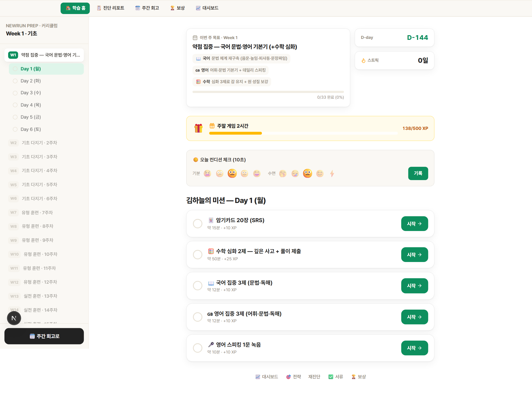Expand W3 기초 다지기 · 3주차
Image resolution: width=532 pixels, height=416 pixels.
pyautogui.click(x=44, y=157)
